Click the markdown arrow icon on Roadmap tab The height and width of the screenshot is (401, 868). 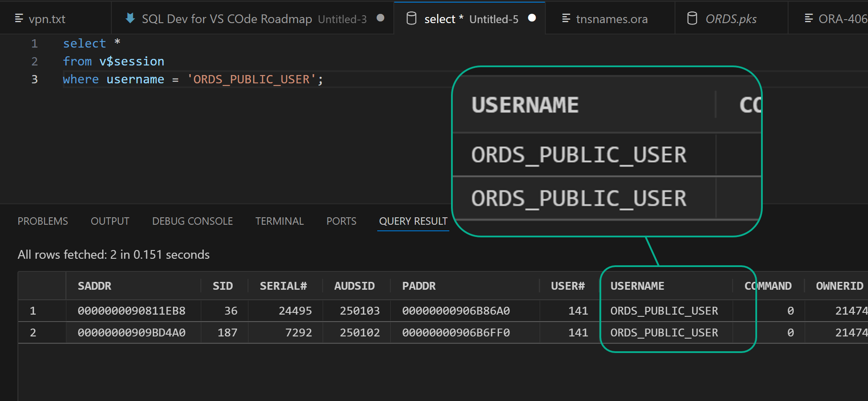[x=130, y=18]
